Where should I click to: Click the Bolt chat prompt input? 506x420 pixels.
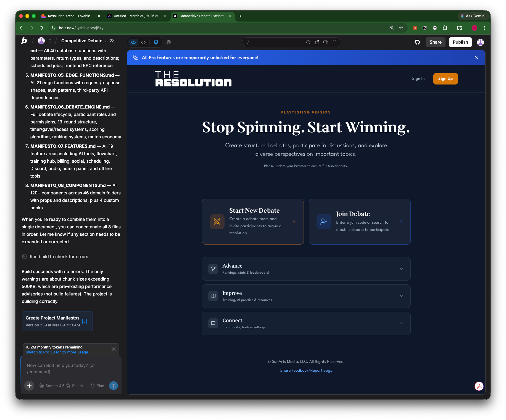[x=71, y=368]
